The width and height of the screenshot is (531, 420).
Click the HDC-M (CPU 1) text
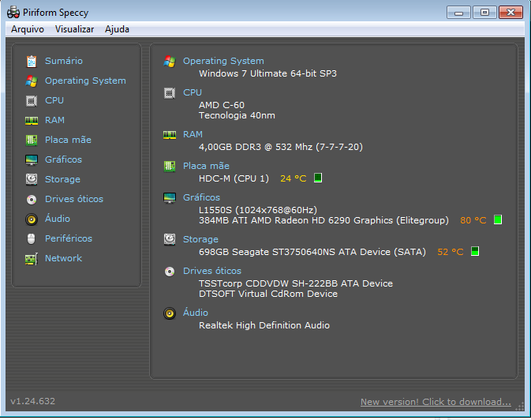coord(234,178)
